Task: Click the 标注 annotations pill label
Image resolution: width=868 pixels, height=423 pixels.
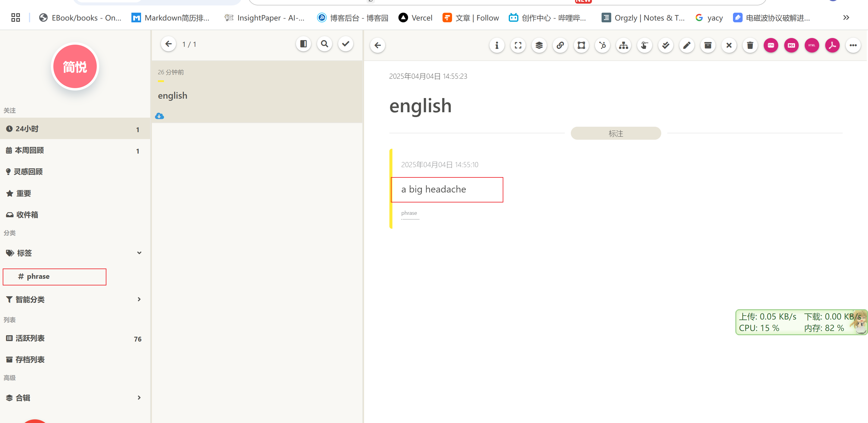Action: coord(616,134)
